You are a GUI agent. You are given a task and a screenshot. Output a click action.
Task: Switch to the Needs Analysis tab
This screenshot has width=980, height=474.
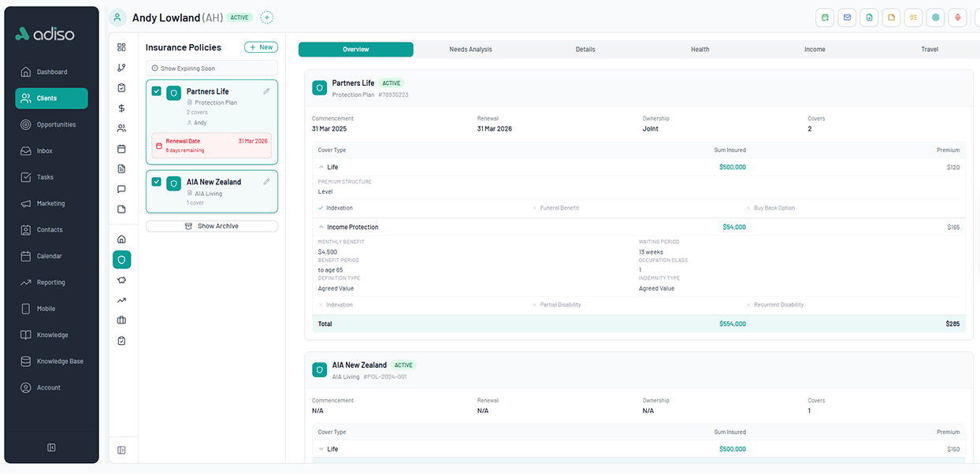click(x=470, y=49)
